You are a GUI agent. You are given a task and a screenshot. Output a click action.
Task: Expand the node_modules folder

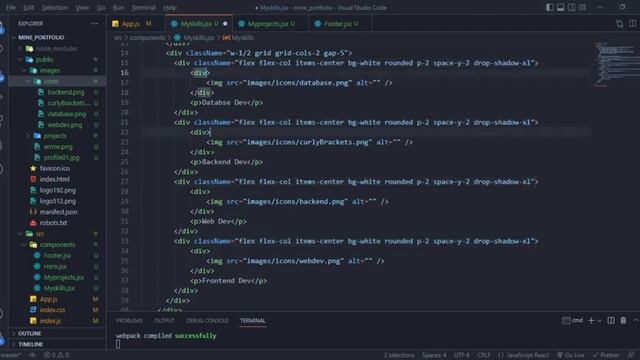[56, 49]
